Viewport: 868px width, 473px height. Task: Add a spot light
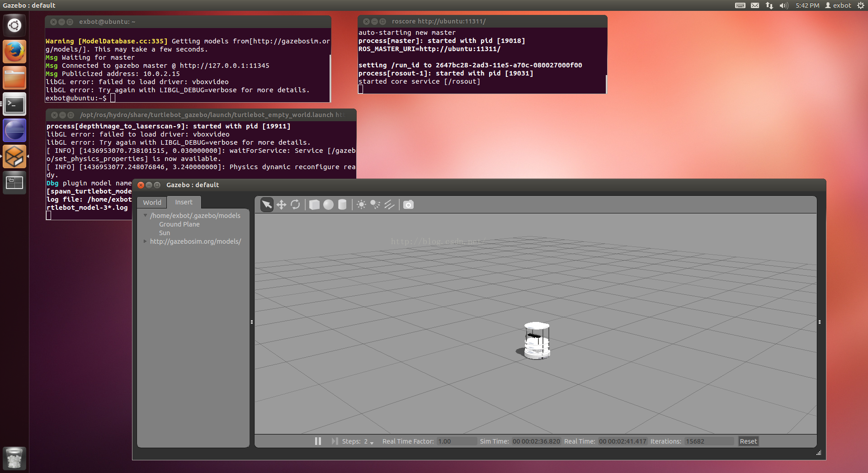pyautogui.click(x=375, y=205)
